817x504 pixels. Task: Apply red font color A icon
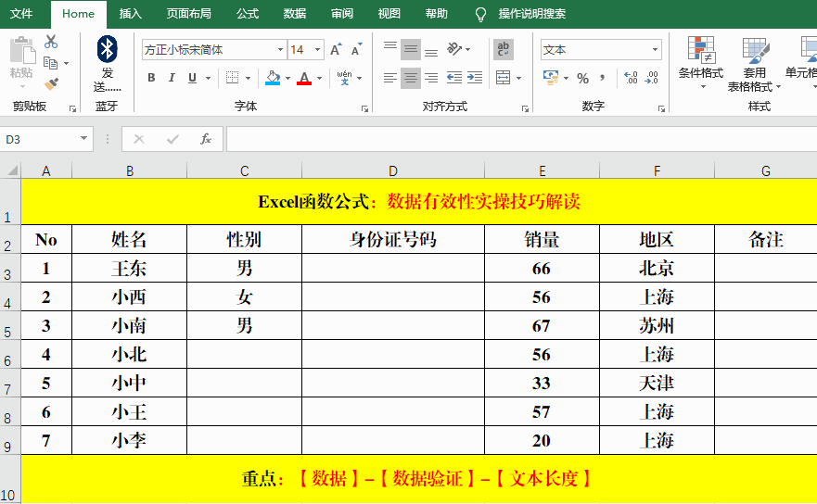point(304,78)
